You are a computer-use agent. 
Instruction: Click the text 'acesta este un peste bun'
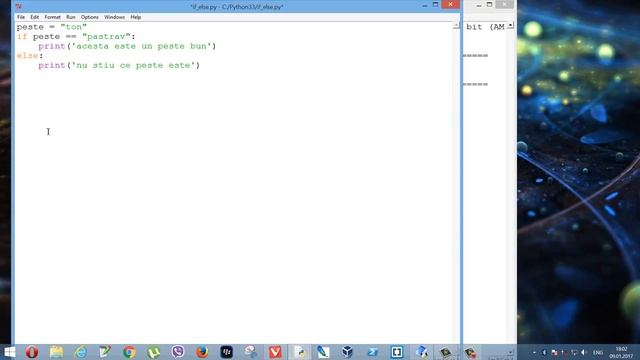pos(142,46)
